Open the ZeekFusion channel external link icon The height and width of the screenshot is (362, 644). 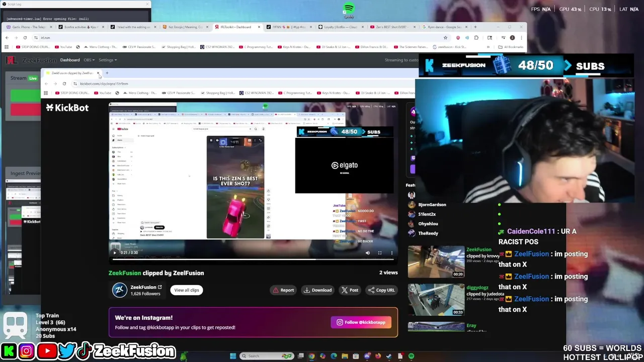[160, 287]
